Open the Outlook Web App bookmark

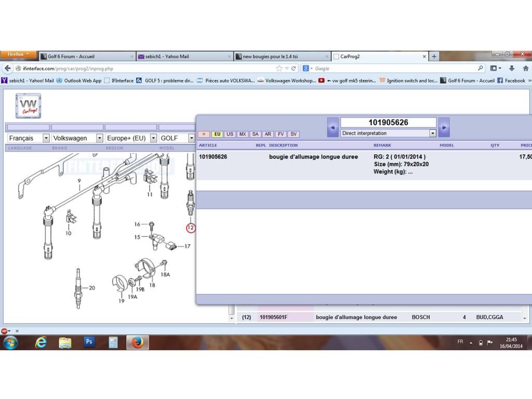point(79,81)
